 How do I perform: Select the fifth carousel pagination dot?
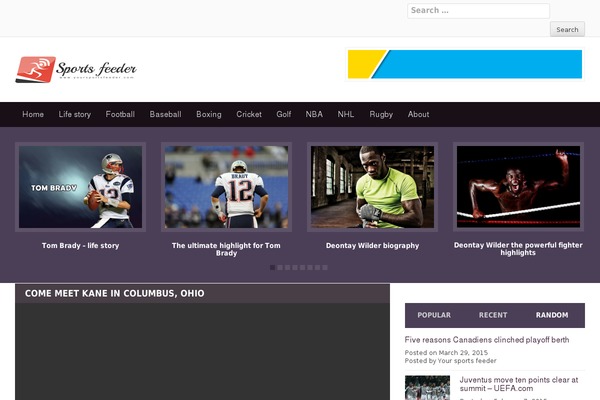point(302,268)
